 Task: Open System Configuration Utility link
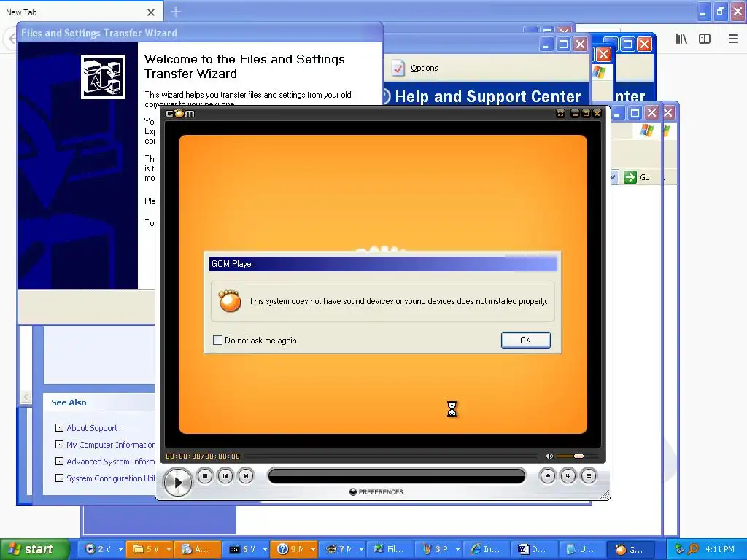[110, 478]
